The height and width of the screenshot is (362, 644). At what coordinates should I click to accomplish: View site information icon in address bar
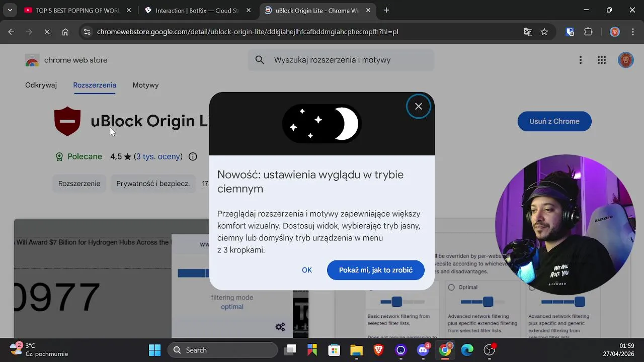point(87,32)
